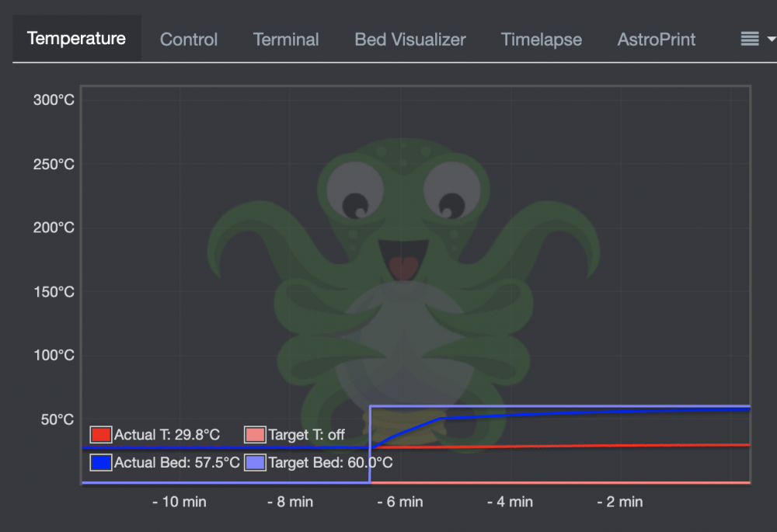Click the 'Target T: off' legend label

[306, 435]
